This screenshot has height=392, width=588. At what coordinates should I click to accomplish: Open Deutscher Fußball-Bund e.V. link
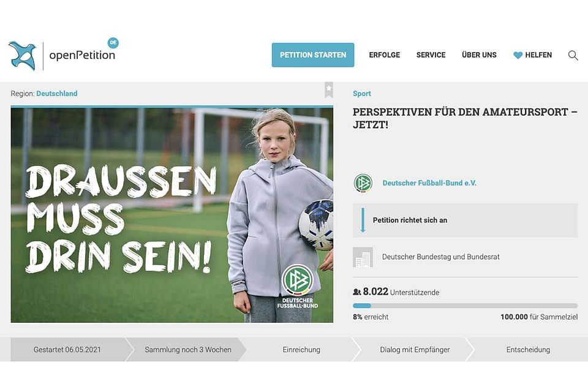[429, 183]
